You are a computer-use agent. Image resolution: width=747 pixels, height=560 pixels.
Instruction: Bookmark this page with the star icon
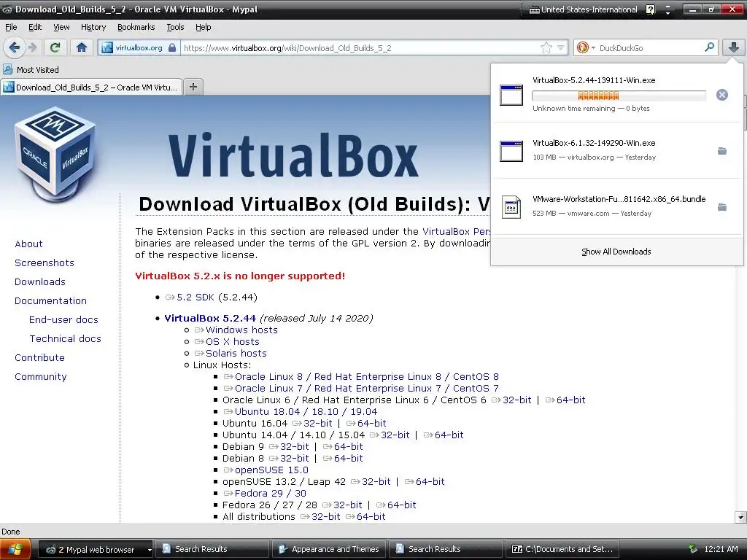546,47
